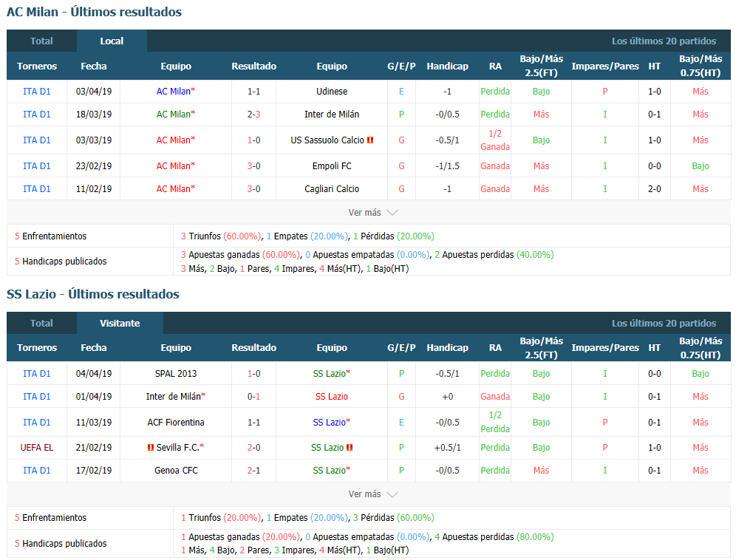Select the Visitante tab for SS Lazio

[120, 323]
